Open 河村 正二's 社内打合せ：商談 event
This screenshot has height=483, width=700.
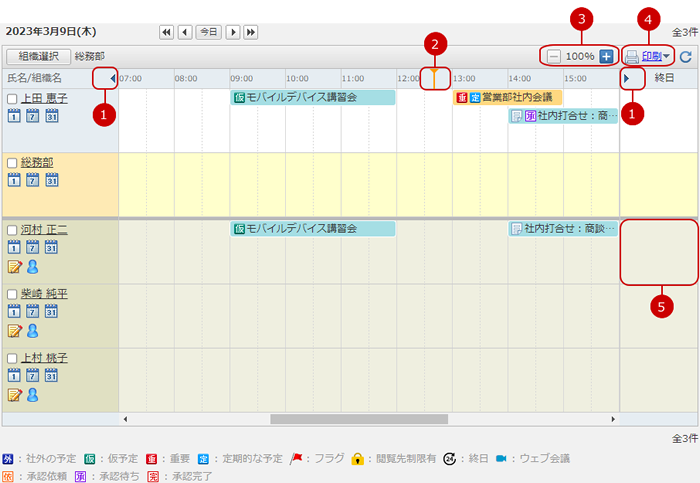pyautogui.click(x=563, y=229)
